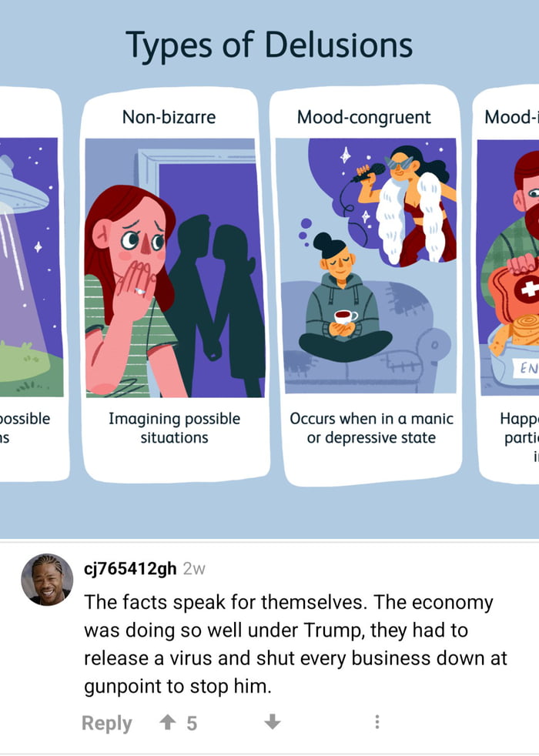Screen dimensions: 539x756
Task: Click the Mood-congruent card title
Action: 364,117
